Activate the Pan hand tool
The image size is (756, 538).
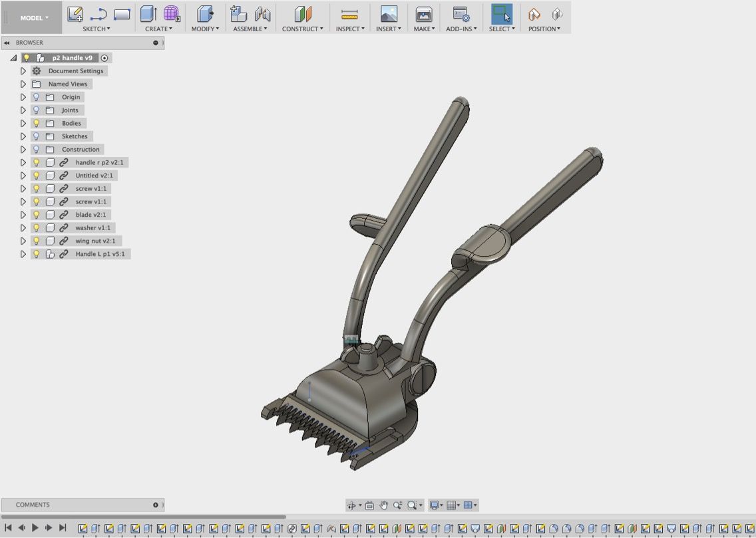[384, 505]
